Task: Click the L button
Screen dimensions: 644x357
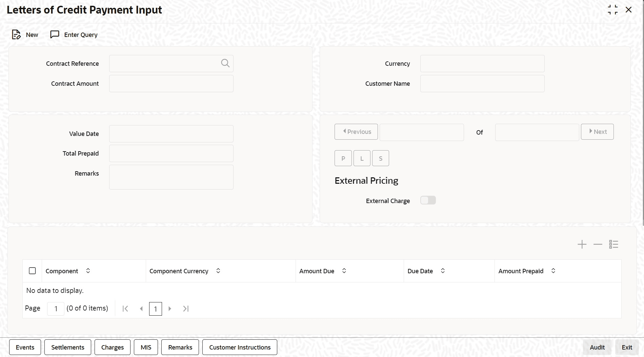Action: (362, 158)
